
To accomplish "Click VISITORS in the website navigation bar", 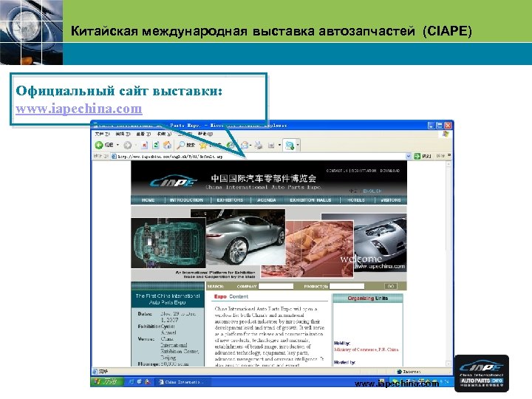I will (x=391, y=200).
